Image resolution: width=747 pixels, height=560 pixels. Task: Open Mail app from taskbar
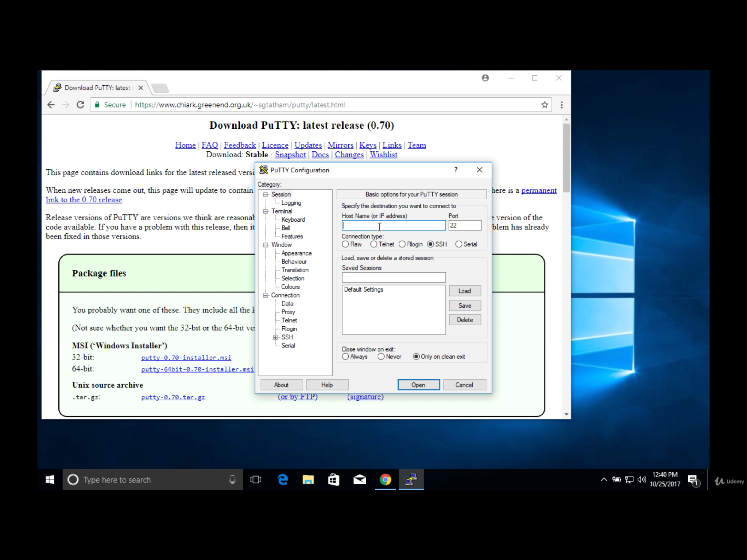[360, 480]
